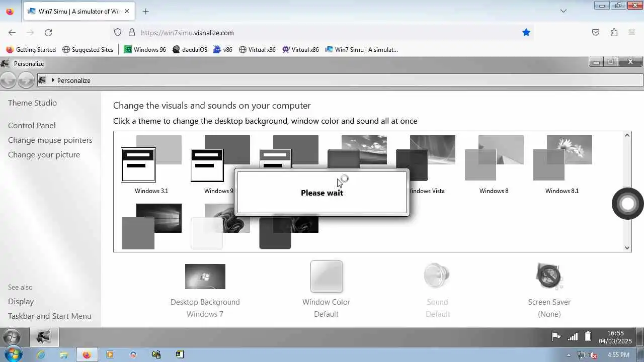Open the Screen Saver settings icon
This screenshot has height=362, width=644.
549,276
